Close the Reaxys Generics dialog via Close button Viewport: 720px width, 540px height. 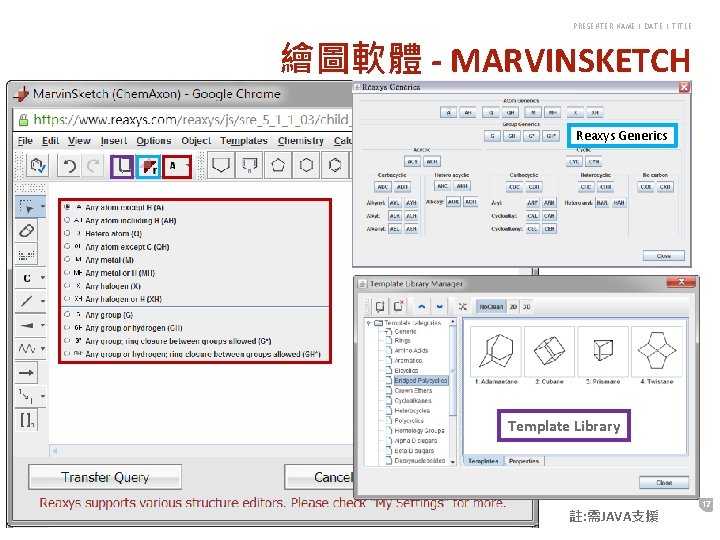click(664, 256)
